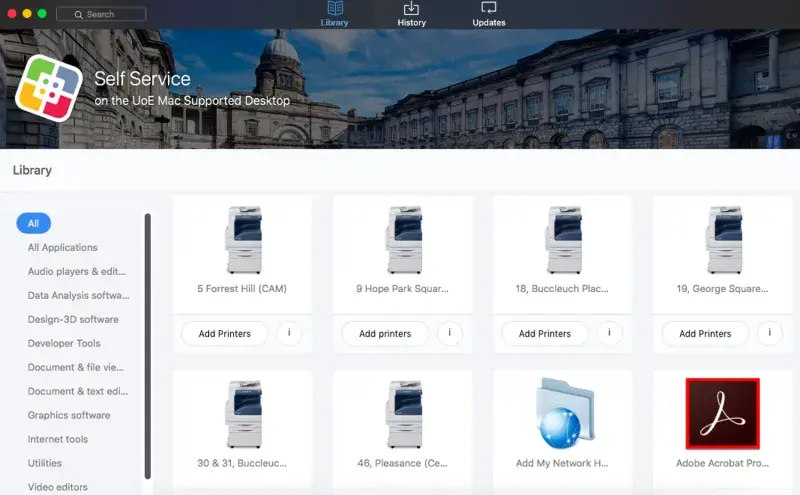800x495 pixels.
Task: Switch to the History tab
Action: pos(411,14)
